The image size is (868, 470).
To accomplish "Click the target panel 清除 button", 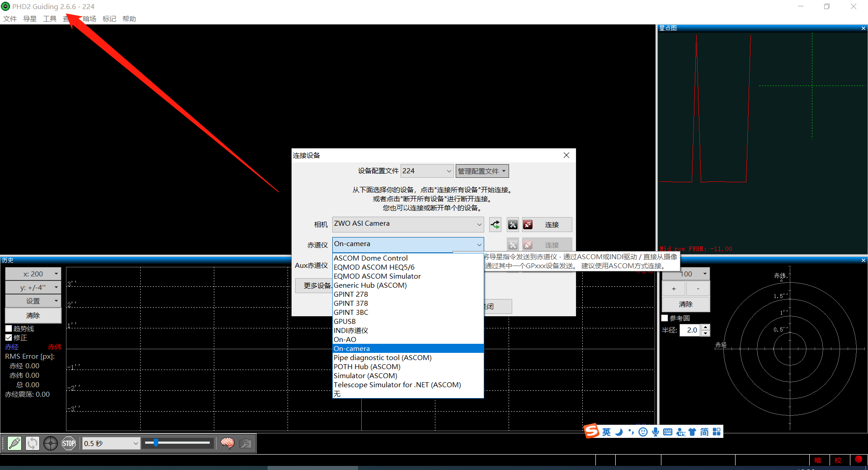I will [x=686, y=304].
